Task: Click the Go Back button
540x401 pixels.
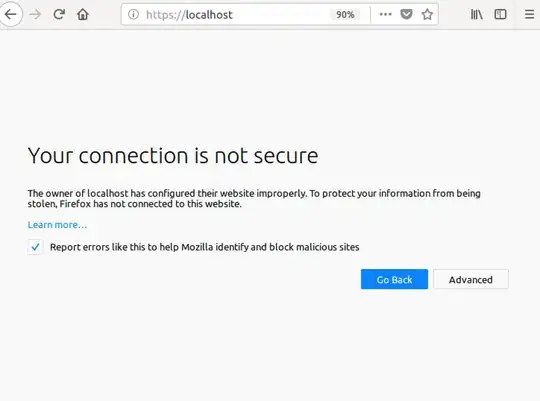Action: pos(394,279)
